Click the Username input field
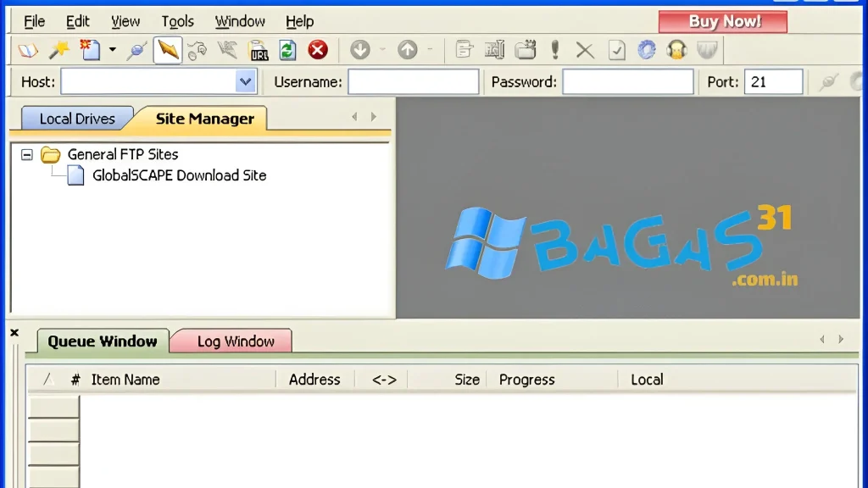The height and width of the screenshot is (488, 868). (x=413, y=82)
